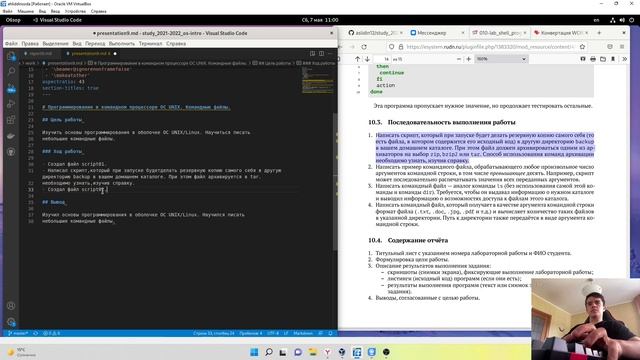Print the PDF document

tap(593, 59)
